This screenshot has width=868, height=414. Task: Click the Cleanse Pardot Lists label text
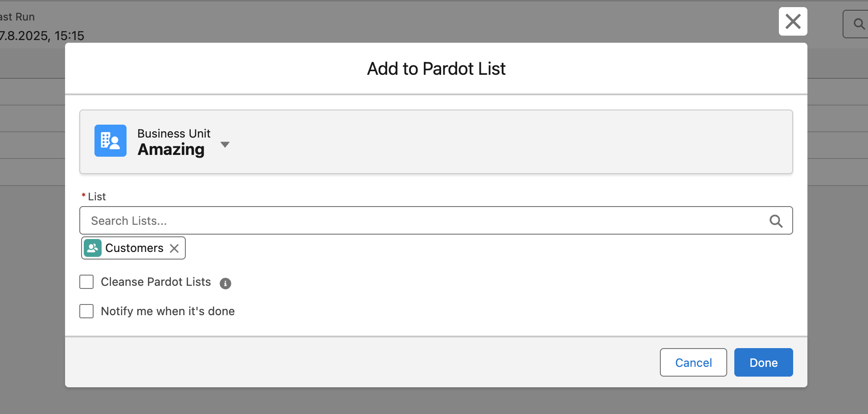pyautogui.click(x=156, y=282)
